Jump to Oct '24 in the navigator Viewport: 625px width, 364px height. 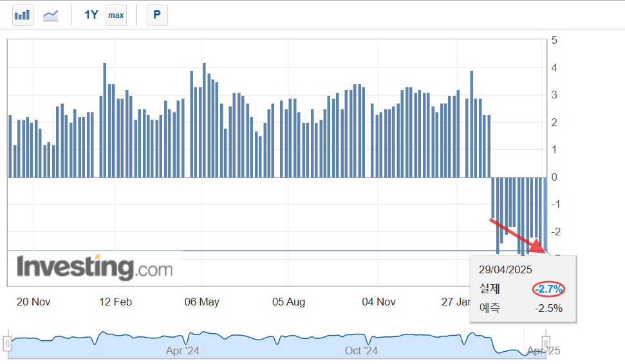(x=361, y=350)
